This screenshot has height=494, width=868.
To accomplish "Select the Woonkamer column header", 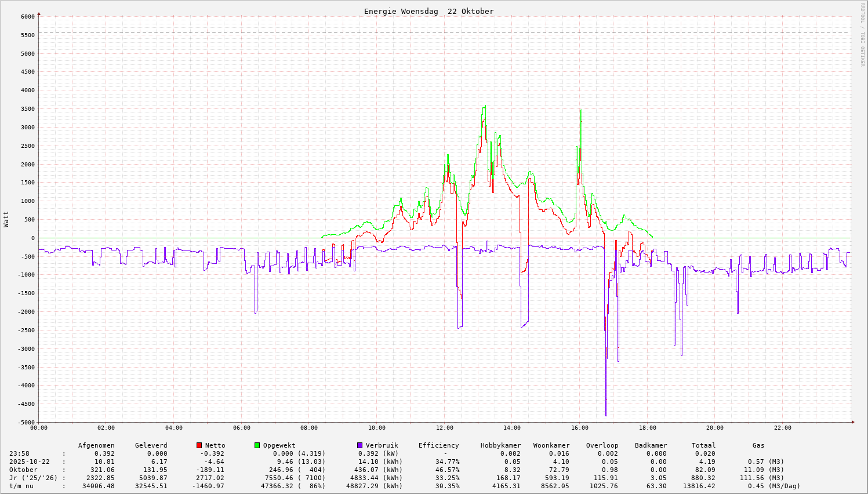I will tap(551, 445).
